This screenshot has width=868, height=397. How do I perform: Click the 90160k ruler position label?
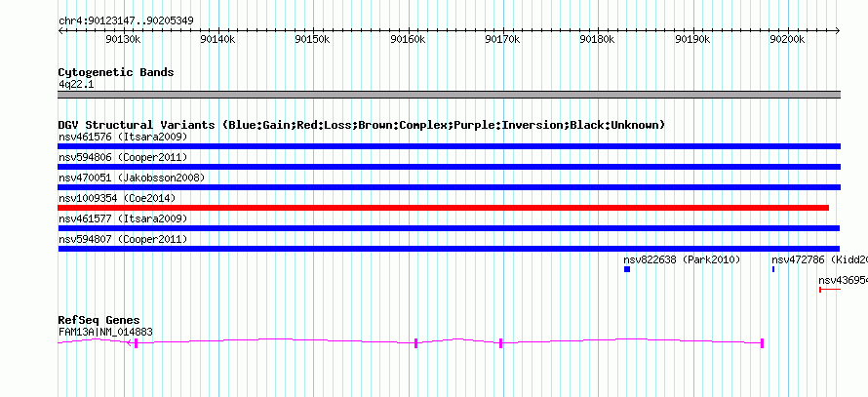pyautogui.click(x=408, y=39)
